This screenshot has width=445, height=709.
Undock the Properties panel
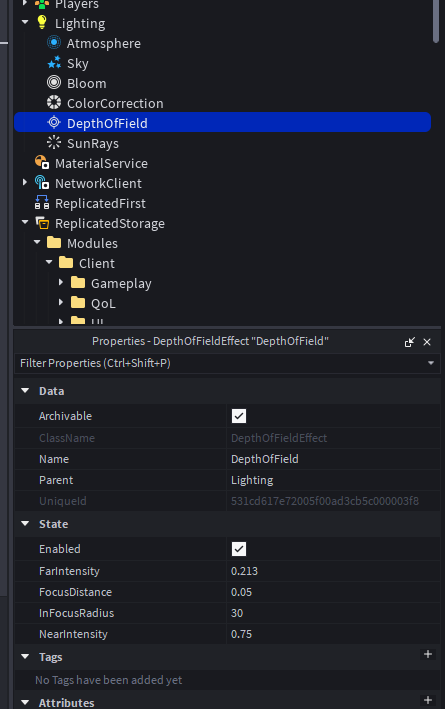(x=409, y=342)
